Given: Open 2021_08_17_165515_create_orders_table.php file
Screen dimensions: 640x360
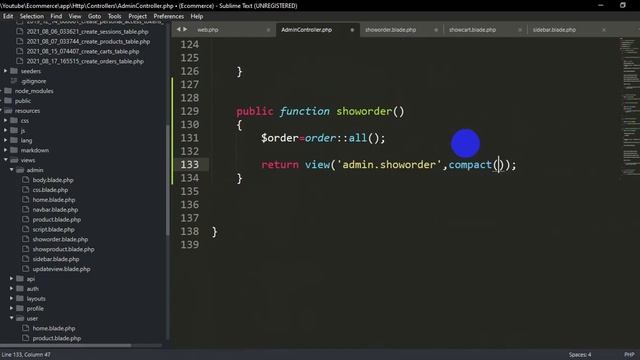Looking at the screenshot, I should (x=85, y=61).
